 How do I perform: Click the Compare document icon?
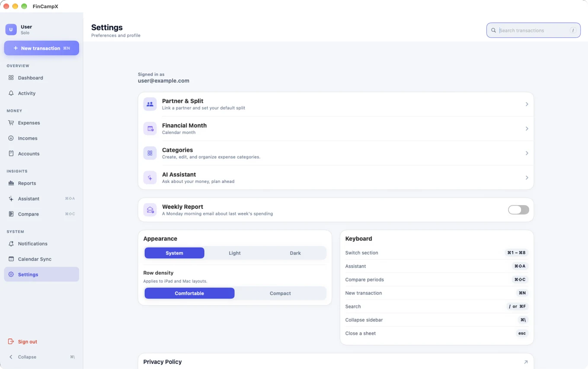pos(11,214)
